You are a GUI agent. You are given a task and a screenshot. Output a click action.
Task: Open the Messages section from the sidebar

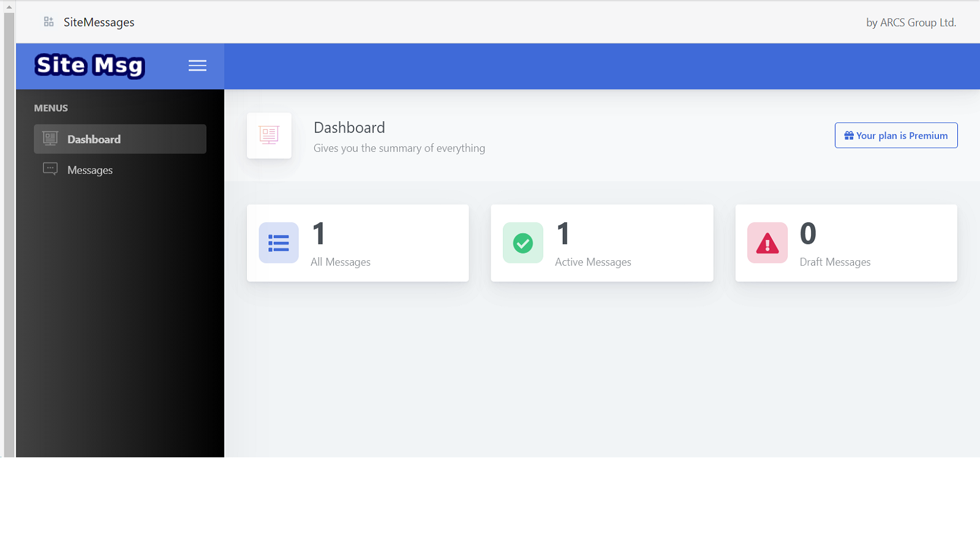89,169
